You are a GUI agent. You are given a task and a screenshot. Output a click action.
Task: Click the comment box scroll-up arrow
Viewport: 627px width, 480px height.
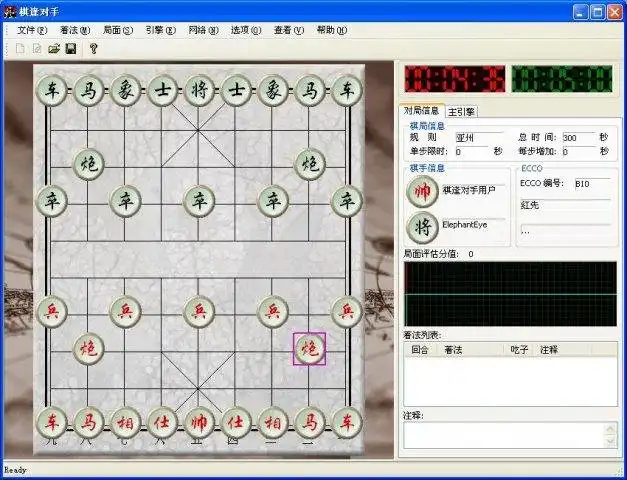pos(610,429)
